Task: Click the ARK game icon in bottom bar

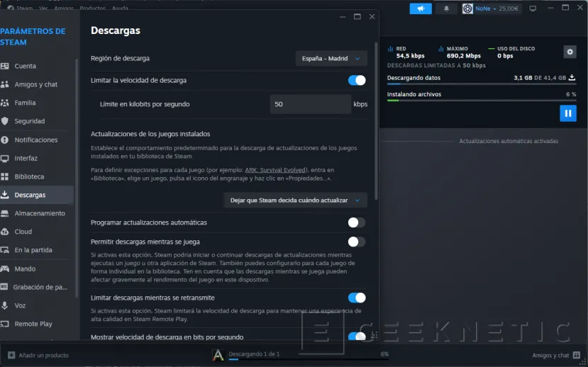Action: point(218,355)
